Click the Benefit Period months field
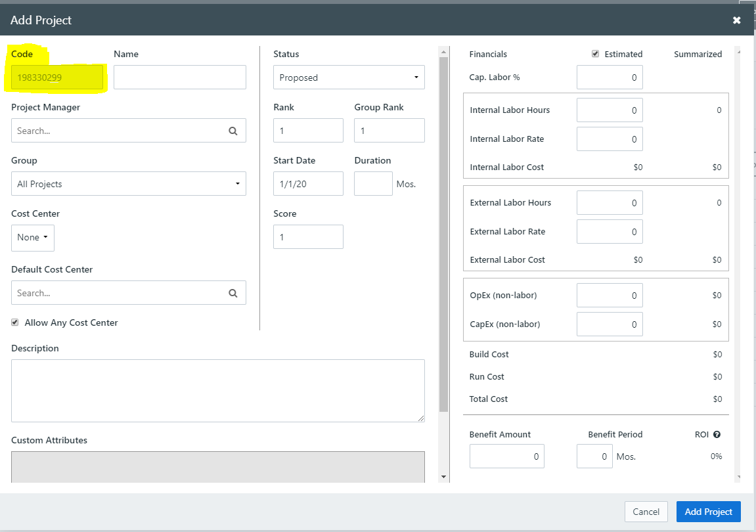756x532 pixels. [594, 456]
